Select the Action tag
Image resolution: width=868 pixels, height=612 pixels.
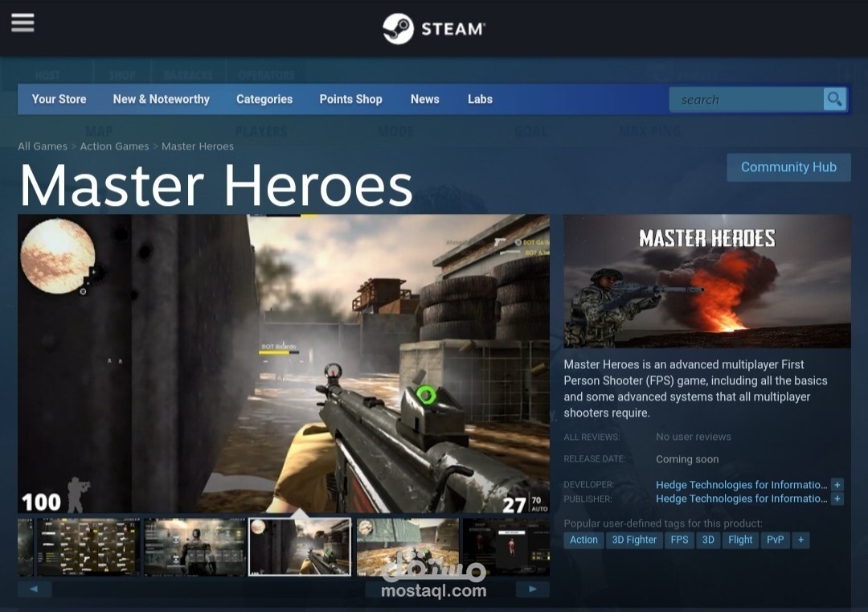[583, 540]
